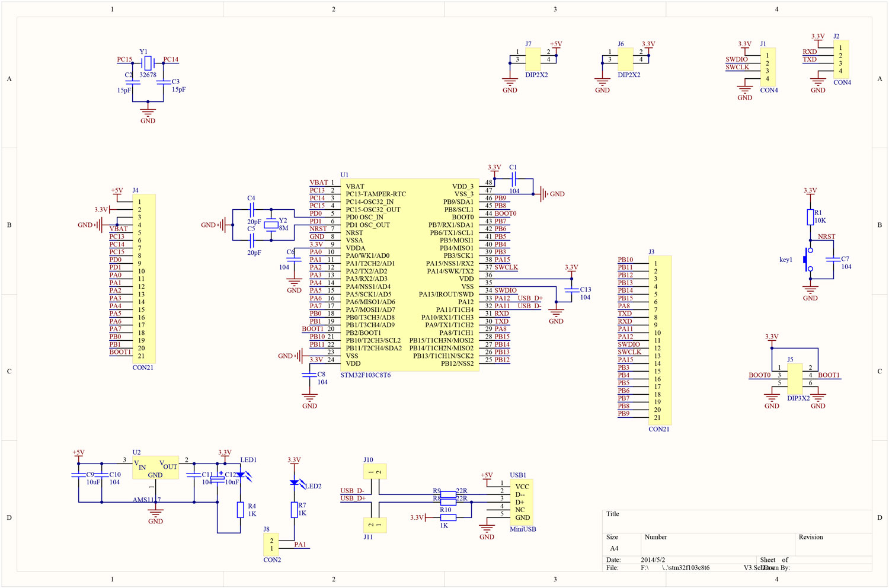Screen dimensions: 889x588
Task: Click the 3.3V power port above R1
Action: click(810, 193)
